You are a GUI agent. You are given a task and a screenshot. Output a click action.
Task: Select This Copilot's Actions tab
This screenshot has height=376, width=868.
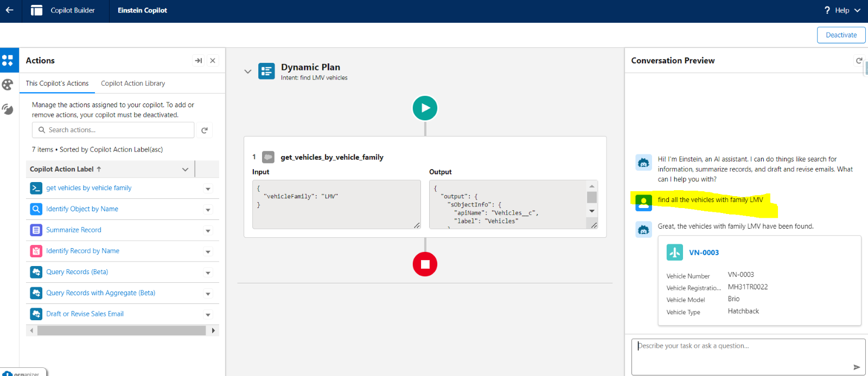coord(57,83)
